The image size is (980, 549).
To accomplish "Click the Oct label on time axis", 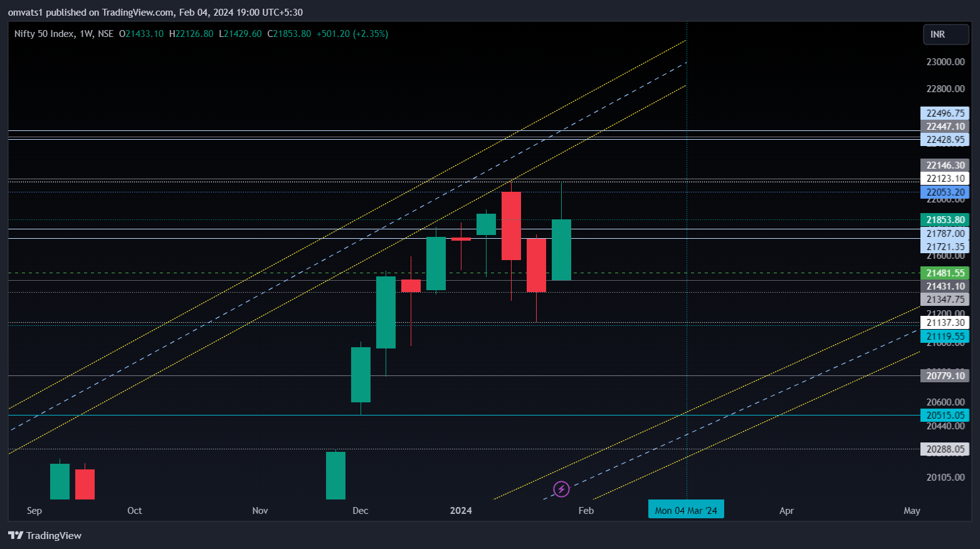I will (135, 511).
